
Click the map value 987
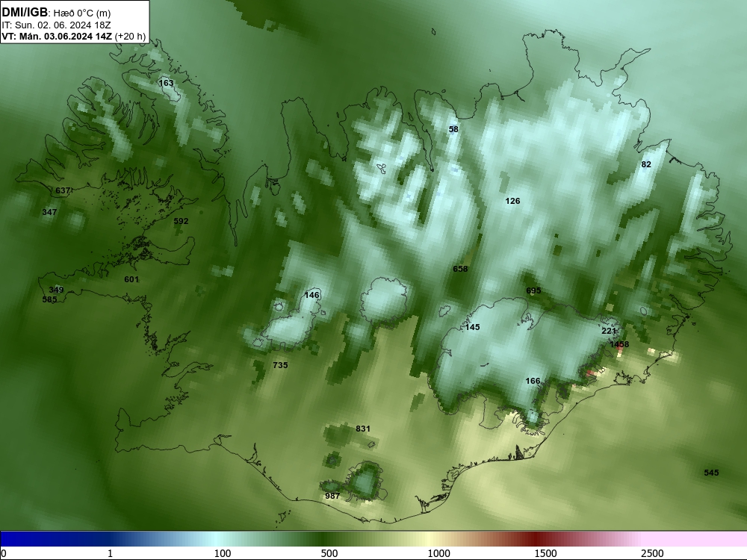(x=332, y=496)
